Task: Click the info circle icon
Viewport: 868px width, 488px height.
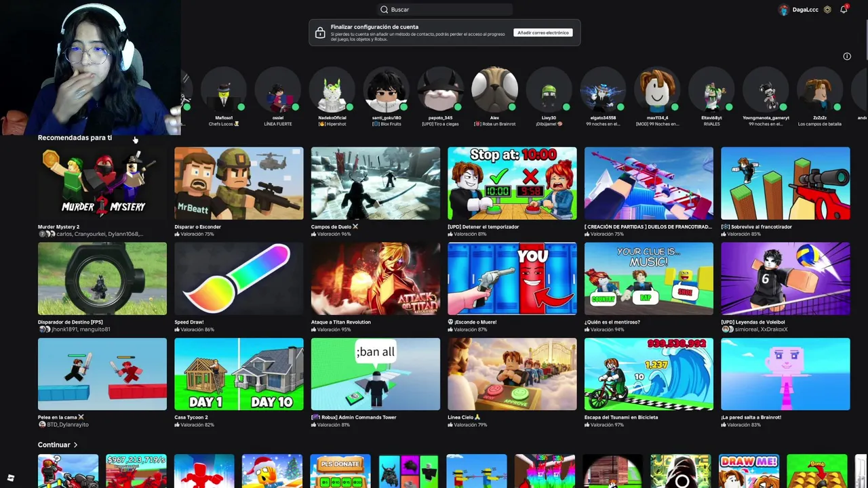Action: 847,56
